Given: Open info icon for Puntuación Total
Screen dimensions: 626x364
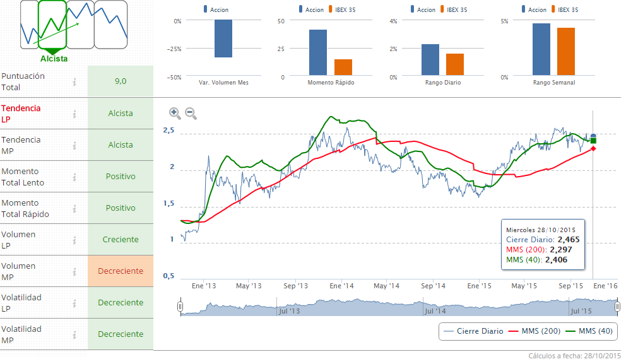Looking at the screenshot, I should [x=74, y=81].
